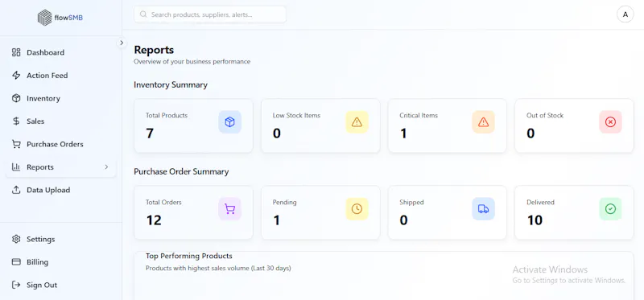Click the flowSMB cube logo
This screenshot has width=644, height=300.
pos(45,18)
